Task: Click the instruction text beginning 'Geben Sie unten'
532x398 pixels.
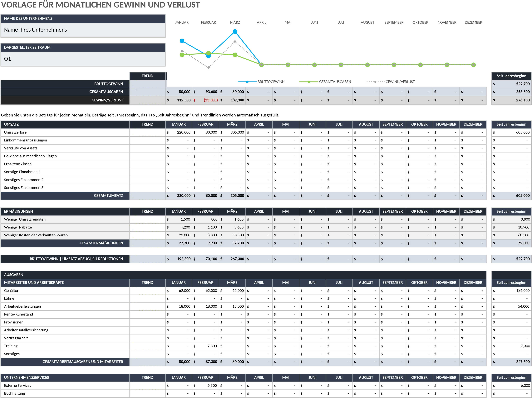Action: 140,115
